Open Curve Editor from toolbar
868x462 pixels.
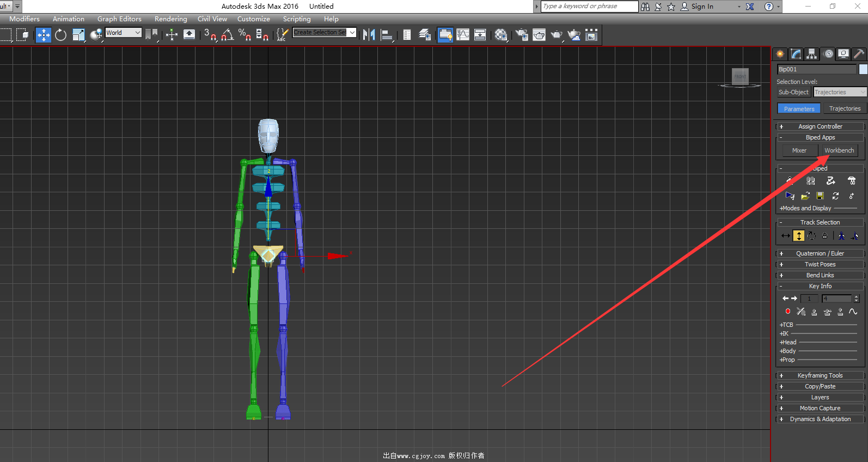click(x=463, y=35)
